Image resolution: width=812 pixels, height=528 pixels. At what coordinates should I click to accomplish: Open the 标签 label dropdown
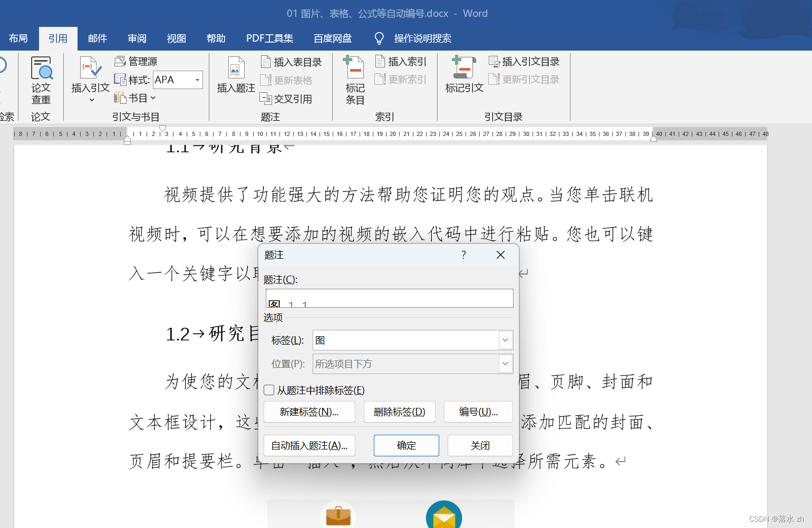coord(505,340)
